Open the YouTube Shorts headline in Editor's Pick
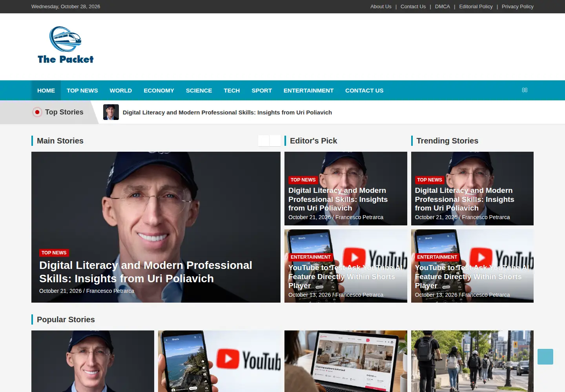The height and width of the screenshot is (392, 565). click(346, 277)
